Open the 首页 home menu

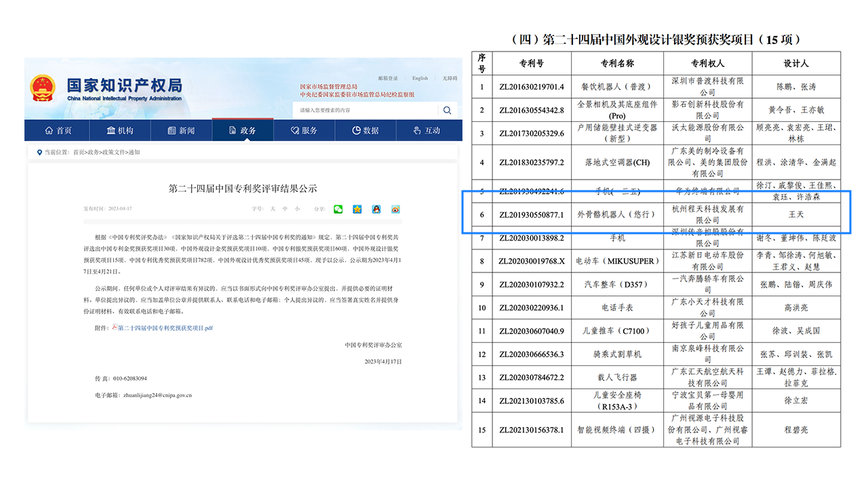58,130
